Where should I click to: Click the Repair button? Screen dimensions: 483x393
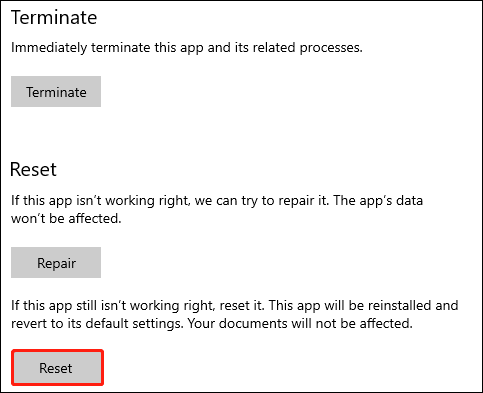pyautogui.click(x=56, y=263)
